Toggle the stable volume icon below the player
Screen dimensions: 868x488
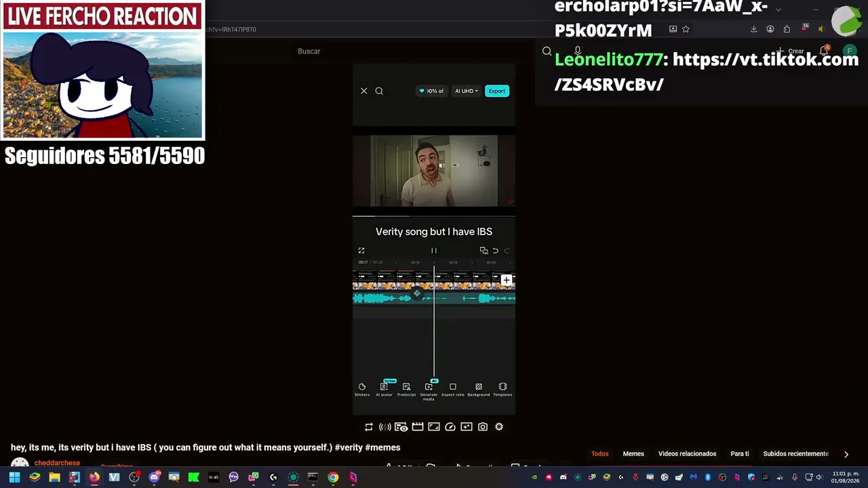385,427
